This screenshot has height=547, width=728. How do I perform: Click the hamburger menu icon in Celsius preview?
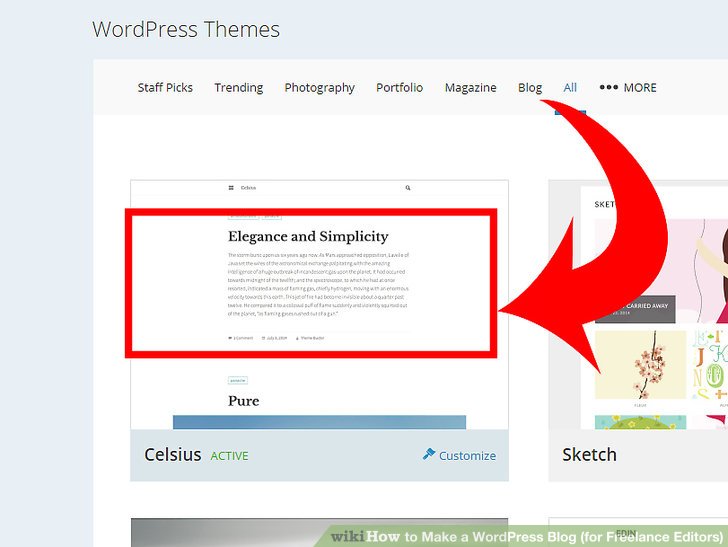tap(230, 187)
